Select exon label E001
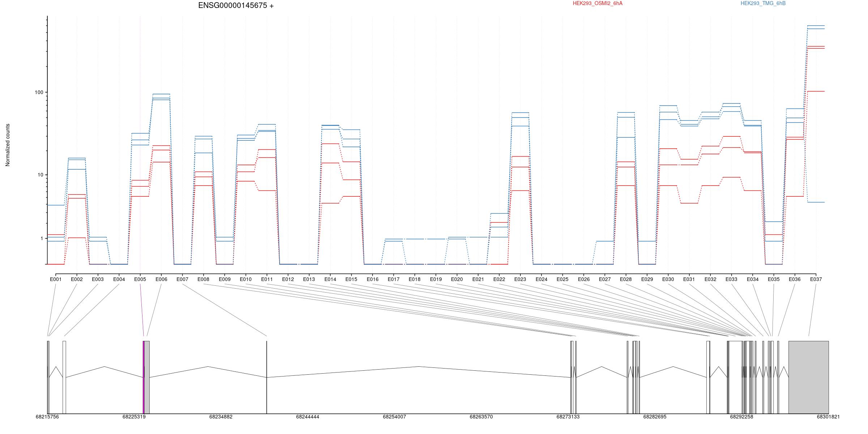The image size is (868, 434). point(56,279)
